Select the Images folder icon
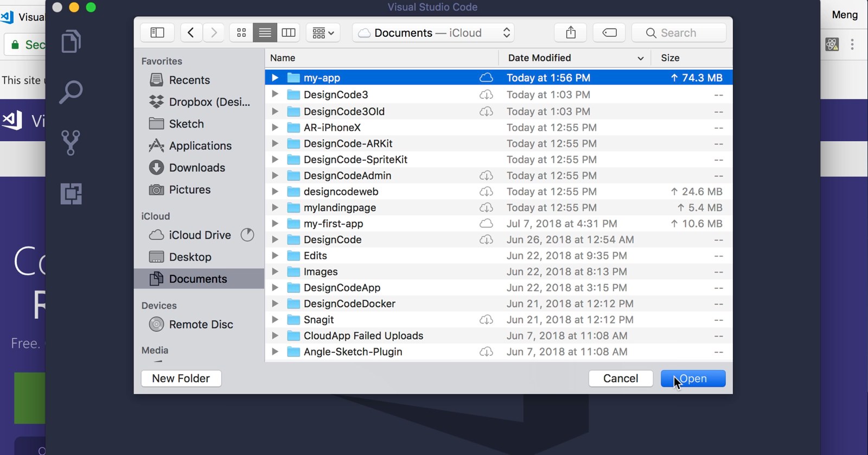Viewport: 868px width, 455px height. [x=293, y=271]
